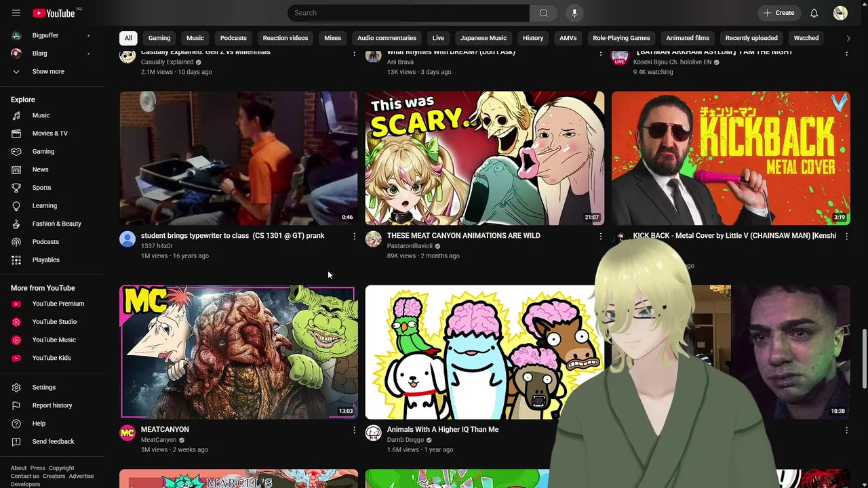Viewport: 868px width, 488px height.
Task: Click the search magnifier button
Action: (543, 13)
